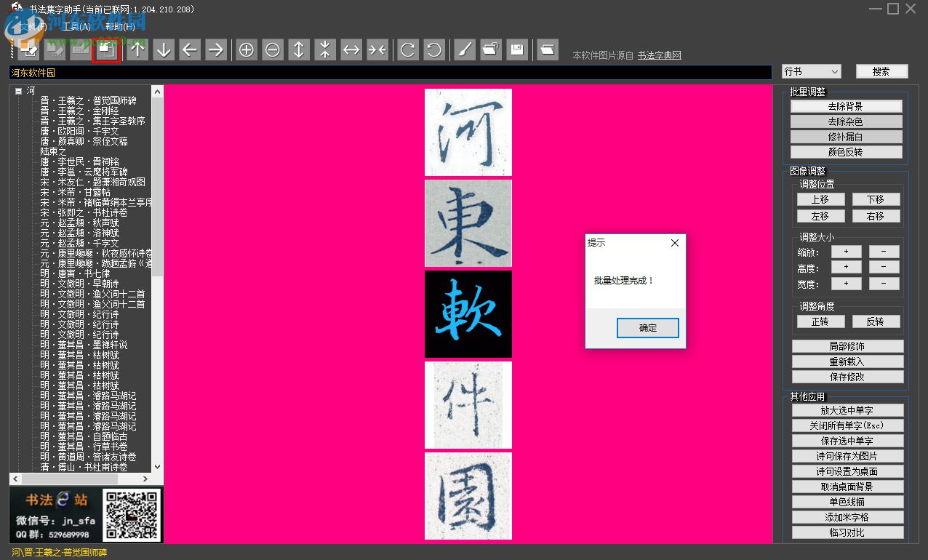Click the horizontal shrink arrows tool
The image size is (928, 560).
tap(377, 49)
